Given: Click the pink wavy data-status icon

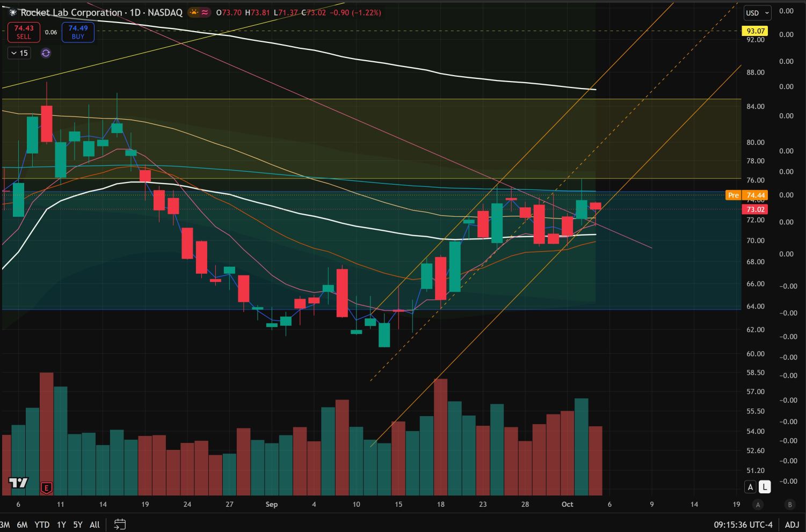Looking at the screenshot, I should pyautogui.click(x=205, y=12).
